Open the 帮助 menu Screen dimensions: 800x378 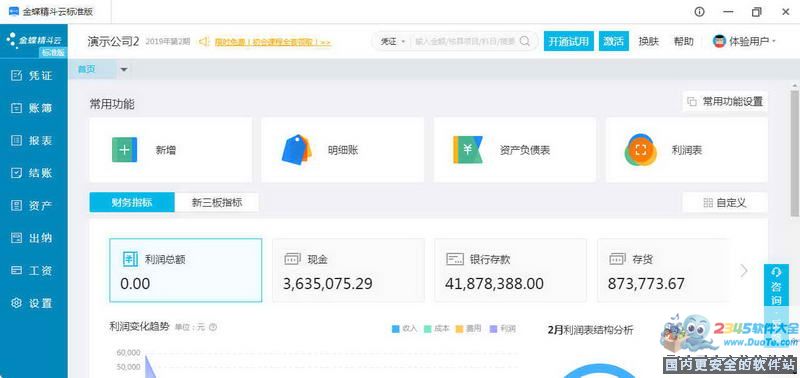point(684,41)
